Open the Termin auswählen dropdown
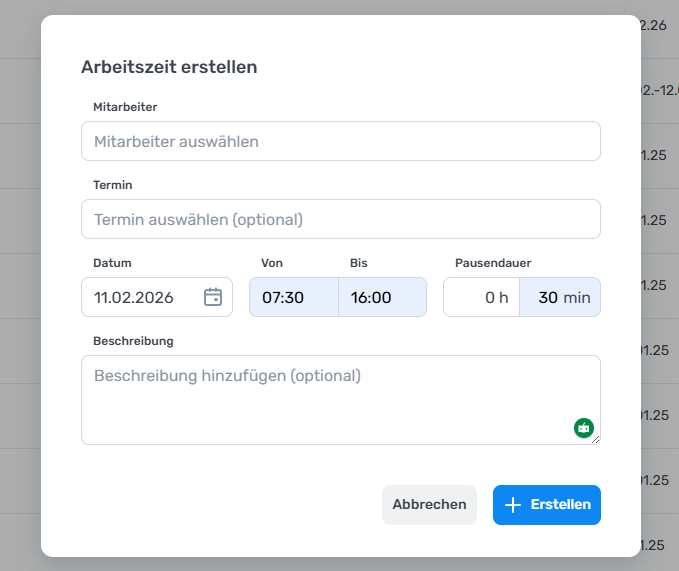 coord(340,219)
